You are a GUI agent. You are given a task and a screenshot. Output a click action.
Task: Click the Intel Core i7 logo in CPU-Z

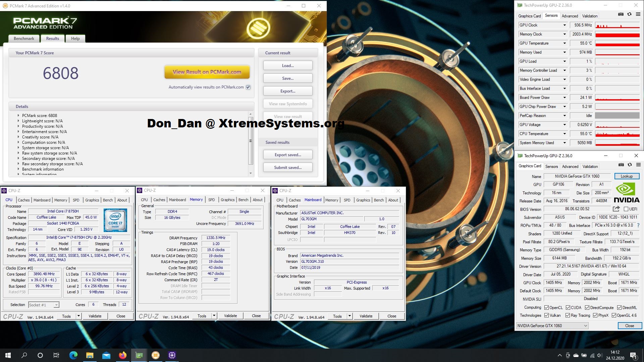click(x=115, y=220)
